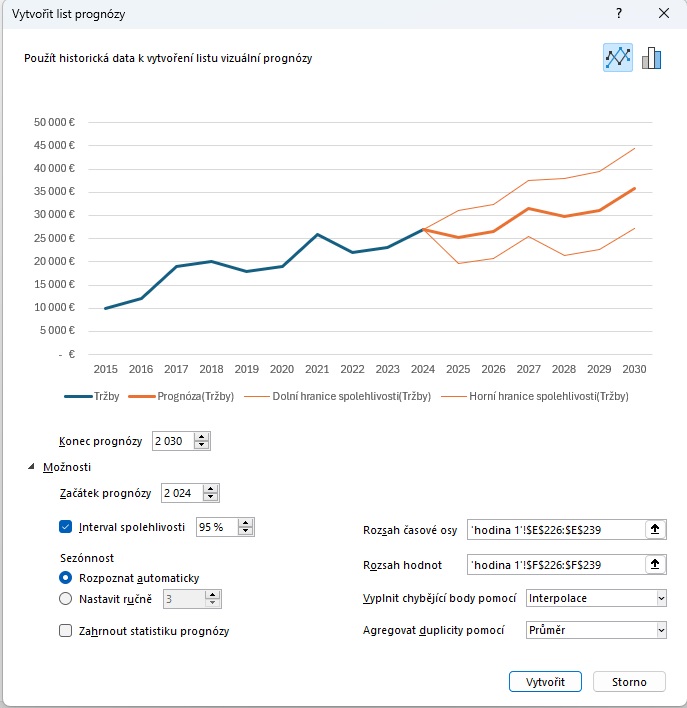Decrease Začátek prognózy with down arrow
The height and width of the screenshot is (708, 687).
(210, 497)
